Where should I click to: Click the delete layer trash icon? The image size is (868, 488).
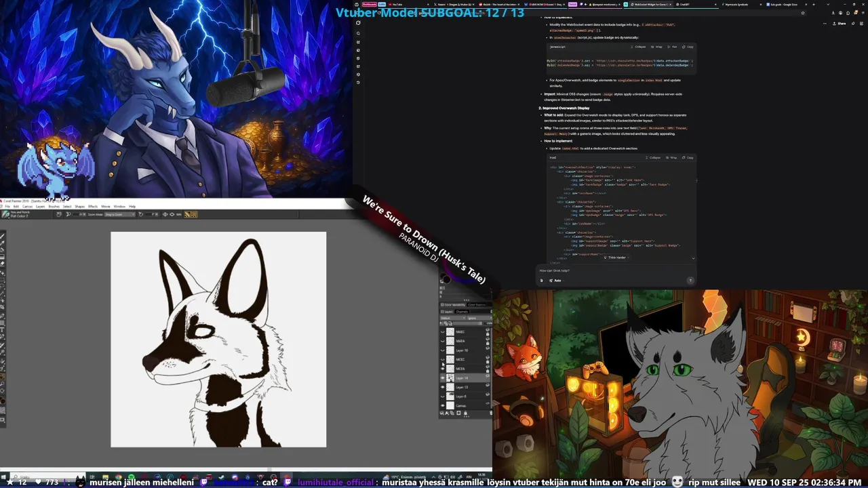pos(491,413)
